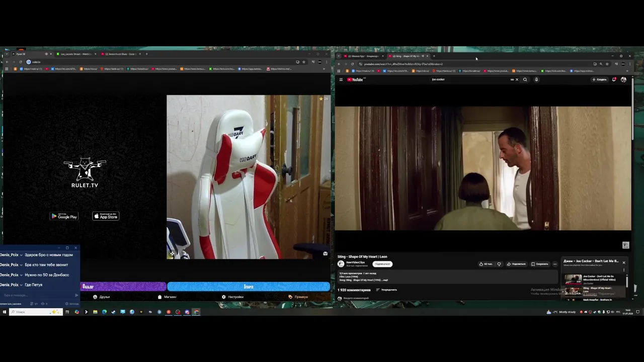Click the Создать create button on YouTube
The width and height of the screenshot is (644, 362).
(x=599, y=79)
